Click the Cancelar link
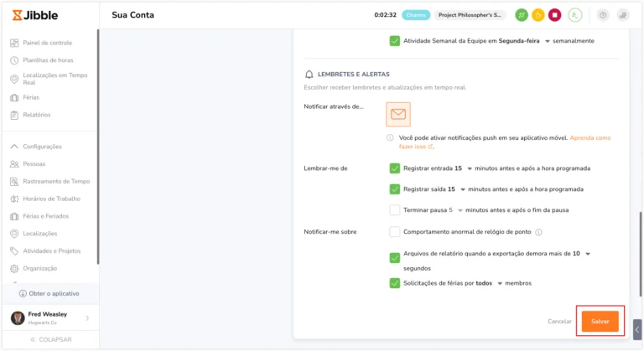Viewport: 644px width, 351px height. pyautogui.click(x=559, y=321)
